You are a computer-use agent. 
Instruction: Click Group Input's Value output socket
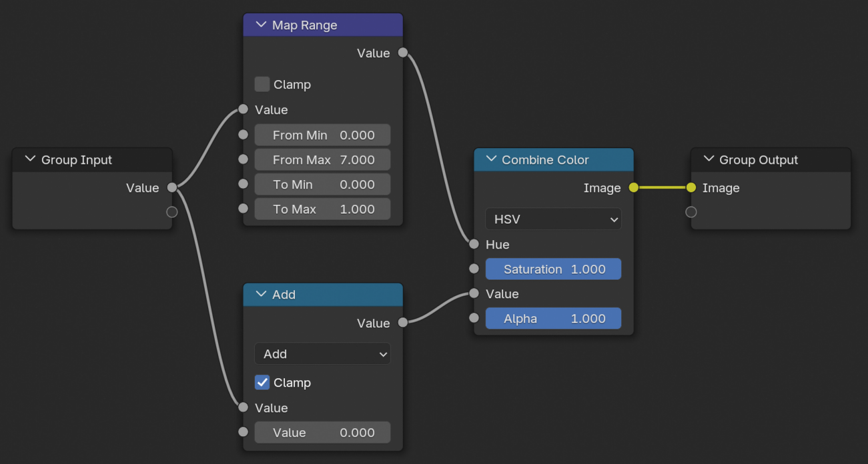click(x=171, y=188)
